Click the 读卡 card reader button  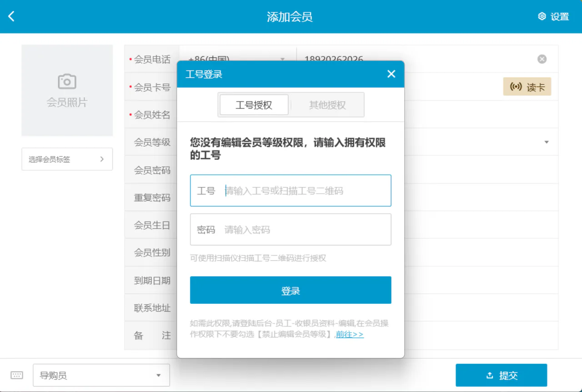tap(527, 87)
